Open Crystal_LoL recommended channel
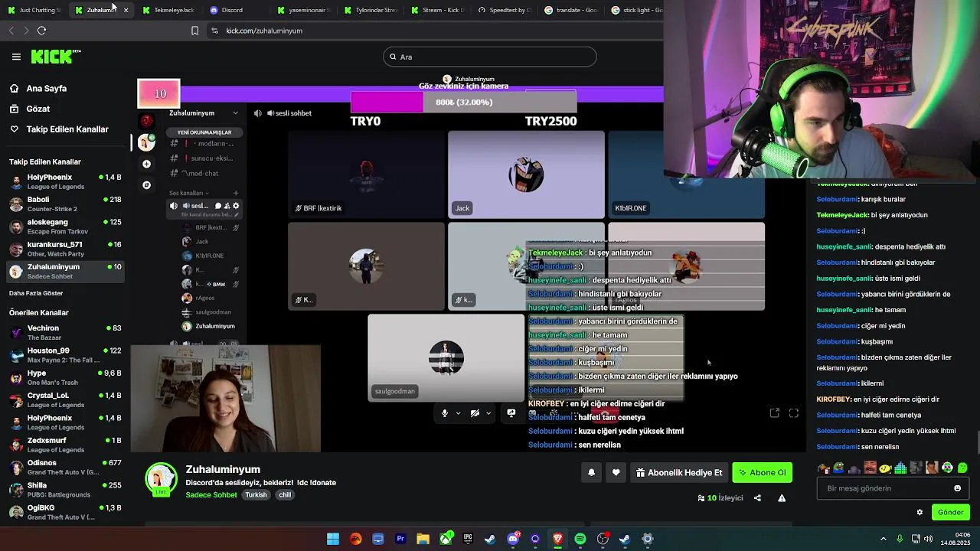This screenshot has height=551, width=980. 65,400
